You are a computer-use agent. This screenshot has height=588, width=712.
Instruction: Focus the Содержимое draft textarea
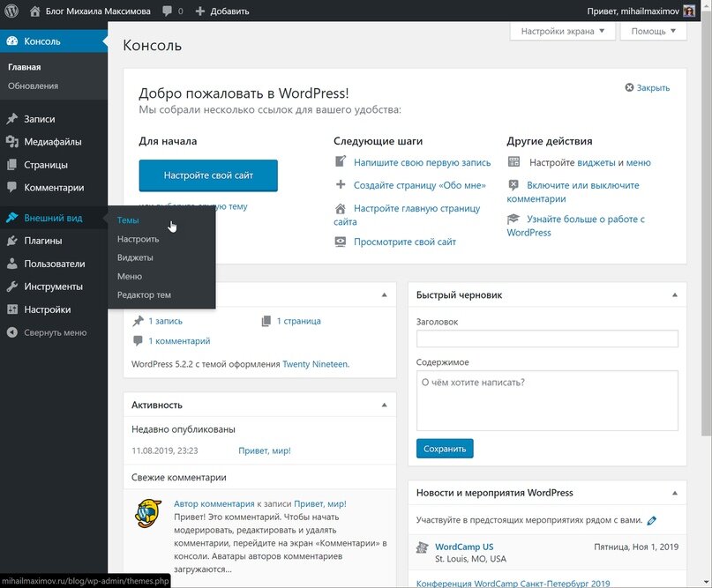click(x=547, y=400)
